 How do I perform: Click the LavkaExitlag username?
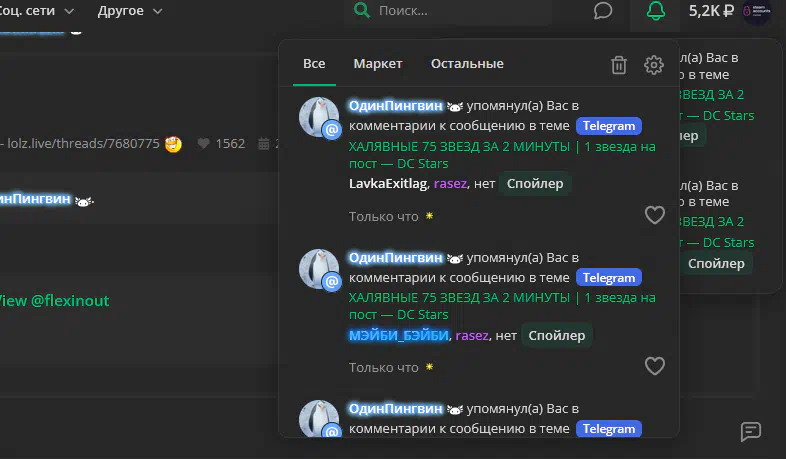[388, 184]
